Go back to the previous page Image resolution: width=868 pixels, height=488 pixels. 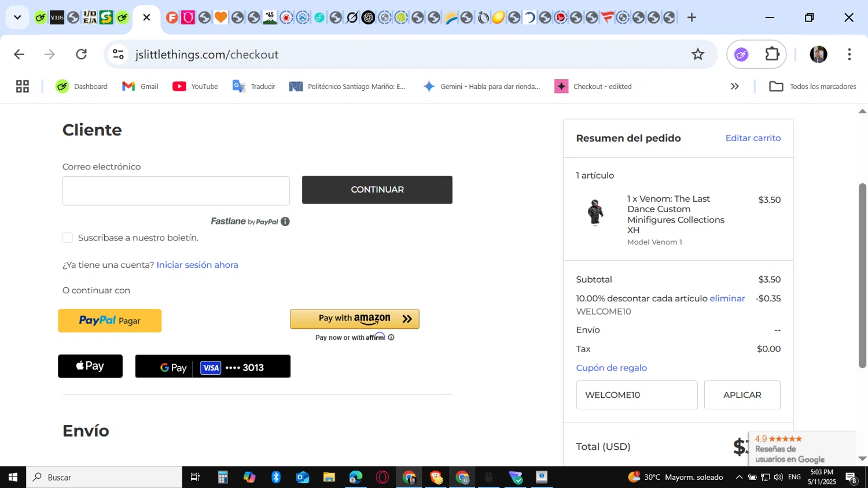19,54
